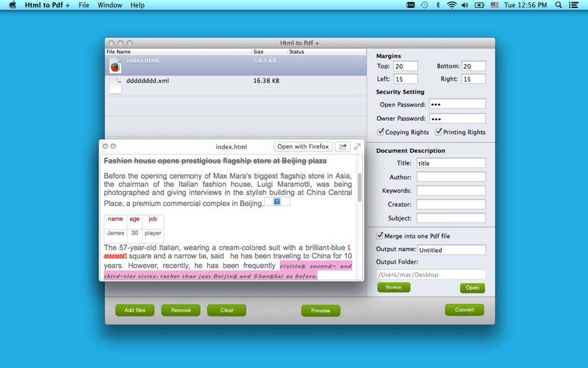Click the Author input field

[x=451, y=177]
